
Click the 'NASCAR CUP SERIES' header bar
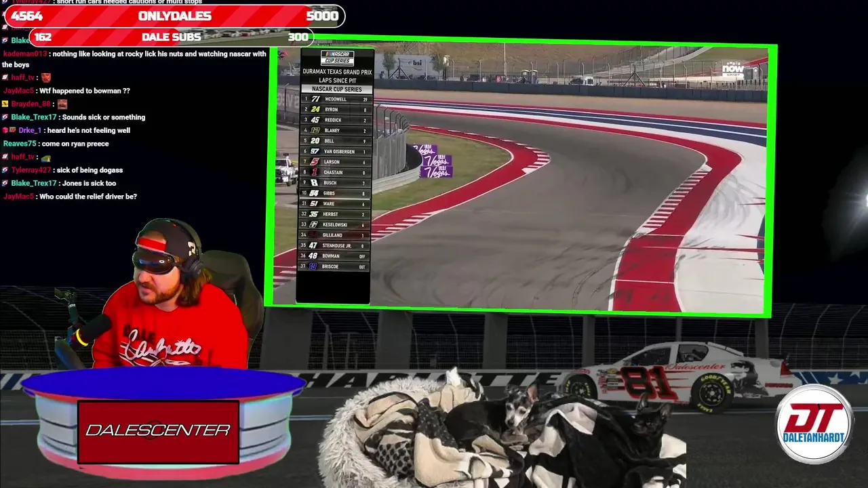[x=336, y=89]
